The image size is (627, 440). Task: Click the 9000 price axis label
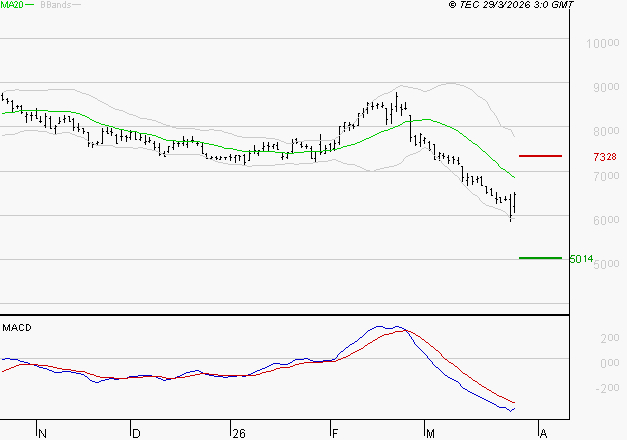click(606, 87)
